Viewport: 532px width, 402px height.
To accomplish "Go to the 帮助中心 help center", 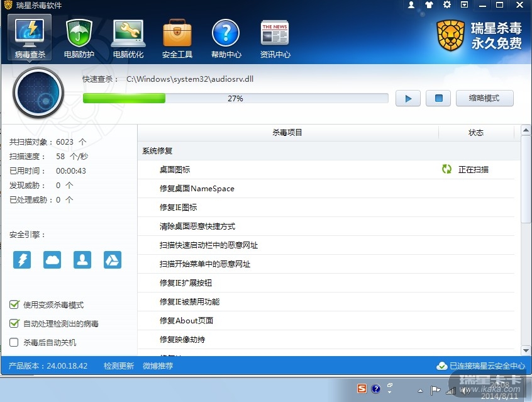I will point(226,38).
